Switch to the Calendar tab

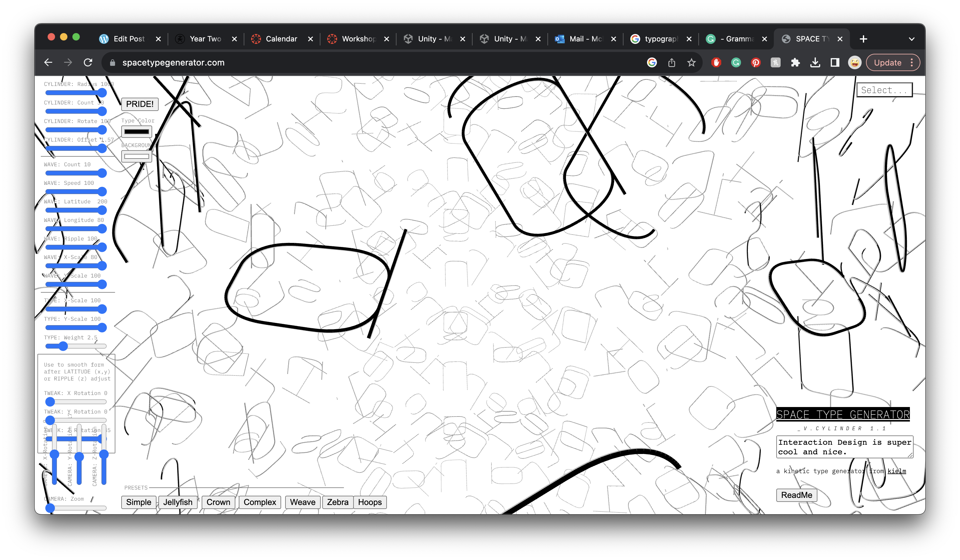(281, 39)
